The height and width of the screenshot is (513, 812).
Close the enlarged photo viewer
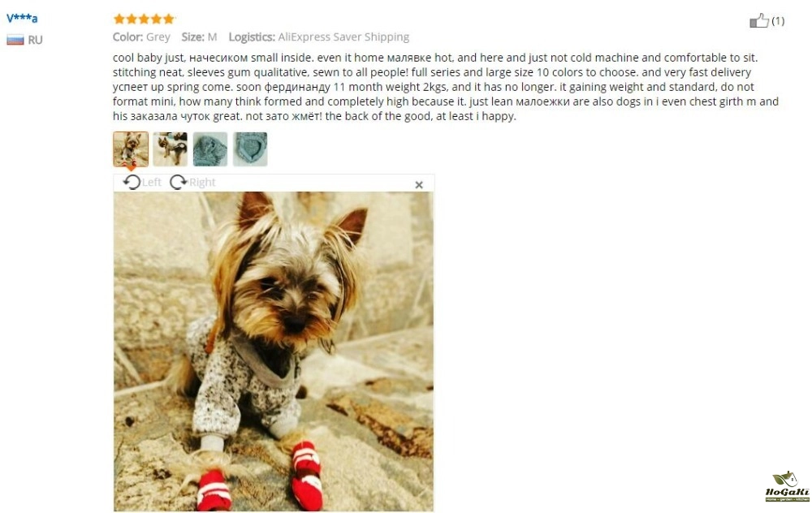pos(419,185)
